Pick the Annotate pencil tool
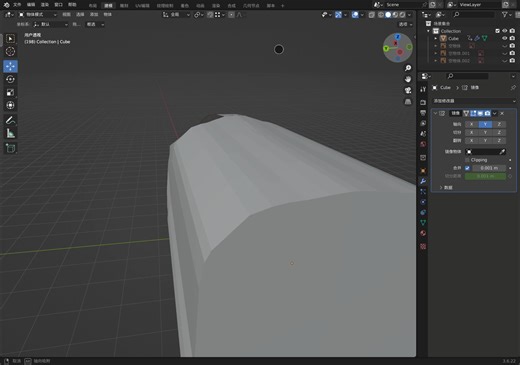Viewport: 520px width, 365px height. (10, 120)
